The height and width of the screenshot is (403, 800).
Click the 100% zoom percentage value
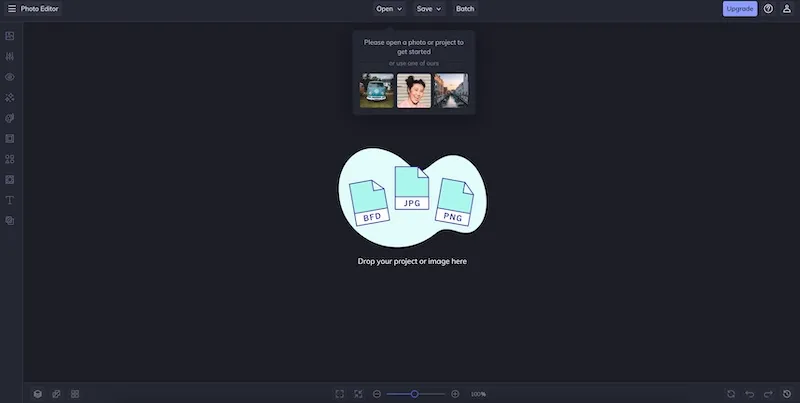478,394
